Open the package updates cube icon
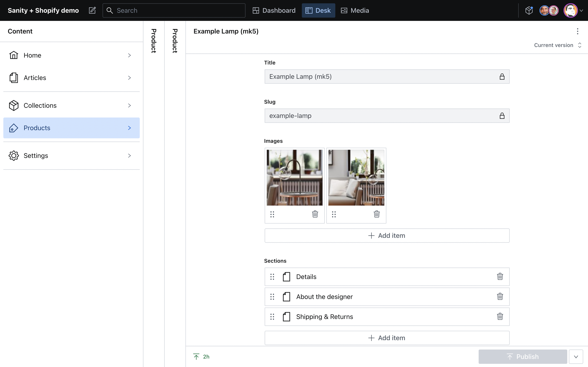The height and width of the screenshot is (367, 588). click(x=529, y=10)
